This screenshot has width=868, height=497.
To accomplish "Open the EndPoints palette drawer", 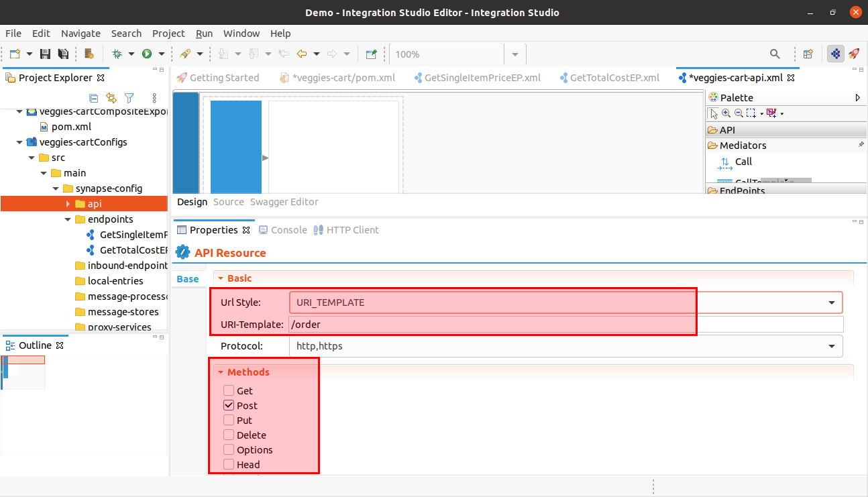I will [x=786, y=190].
